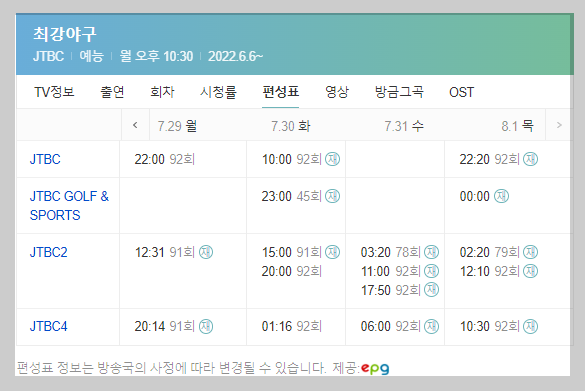Open the JTBC GOLF & SPORTS link
This screenshot has height=391, width=585.
pos(69,206)
